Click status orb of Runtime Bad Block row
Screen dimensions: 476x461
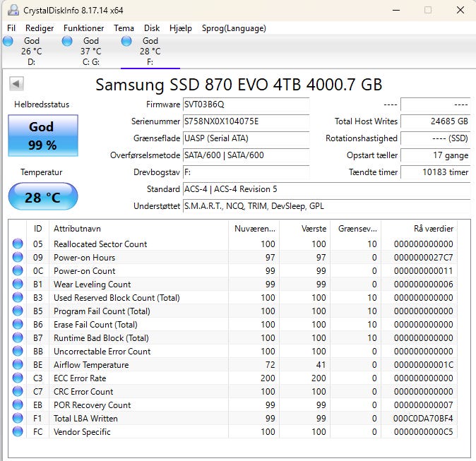click(18, 337)
